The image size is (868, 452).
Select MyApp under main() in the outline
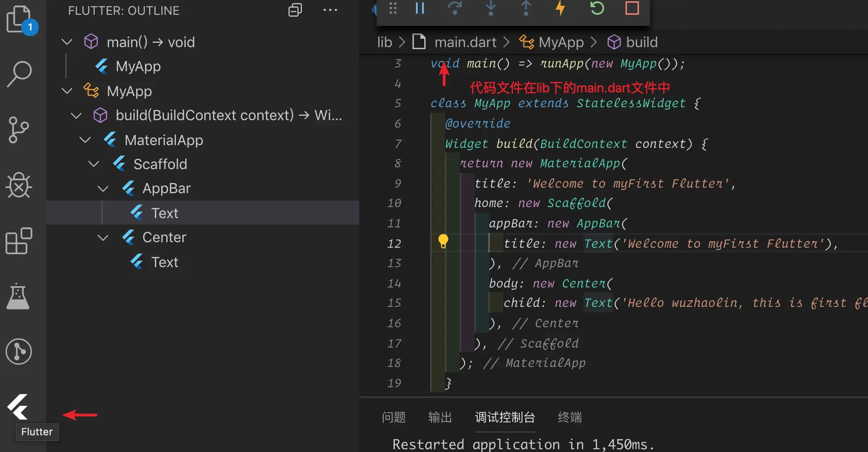pos(203,67)
